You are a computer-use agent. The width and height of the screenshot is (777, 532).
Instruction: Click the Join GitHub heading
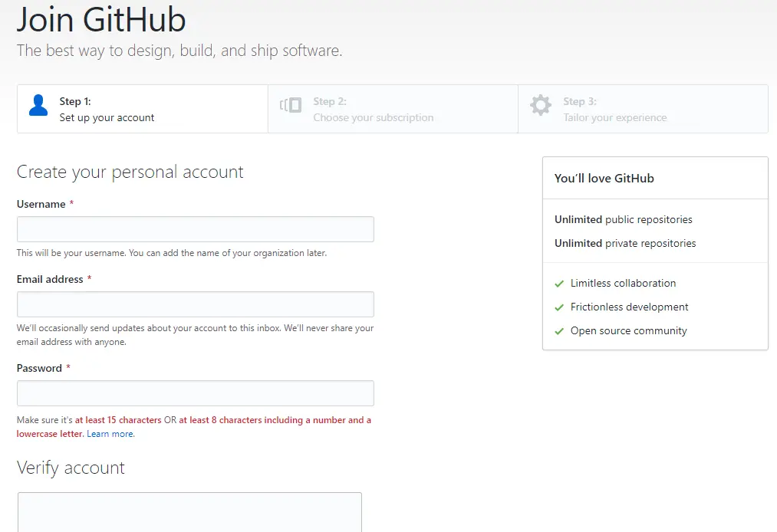[x=101, y=20]
